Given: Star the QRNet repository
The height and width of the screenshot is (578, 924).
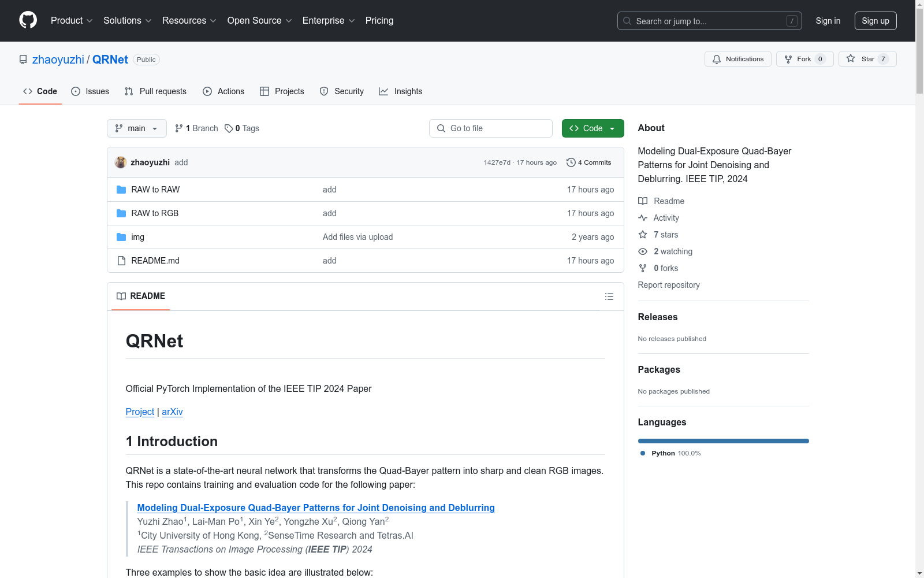Looking at the screenshot, I should (867, 59).
